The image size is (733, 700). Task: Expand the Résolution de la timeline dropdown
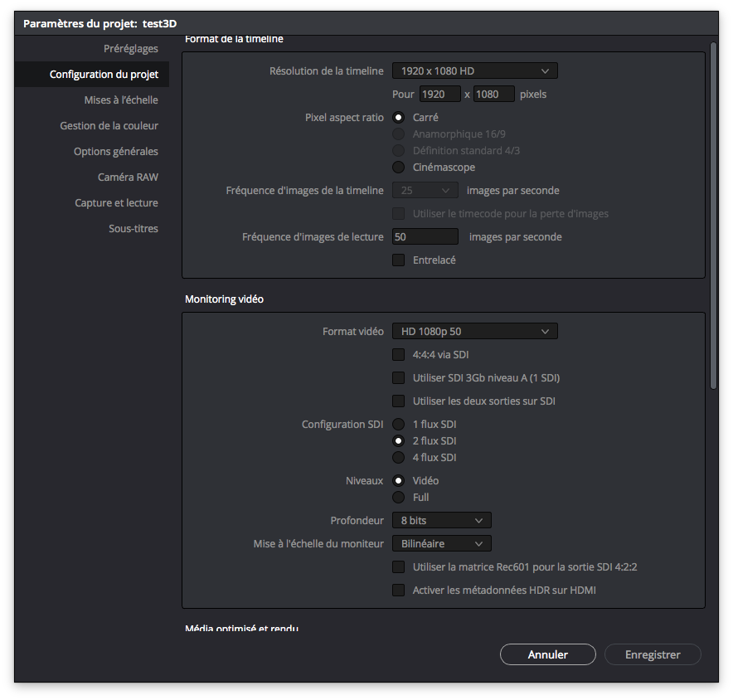(x=474, y=70)
